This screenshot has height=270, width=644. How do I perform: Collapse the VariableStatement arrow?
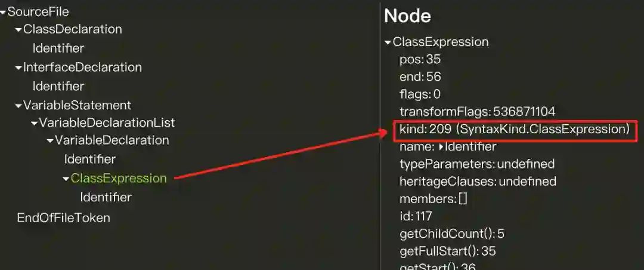point(18,106)
